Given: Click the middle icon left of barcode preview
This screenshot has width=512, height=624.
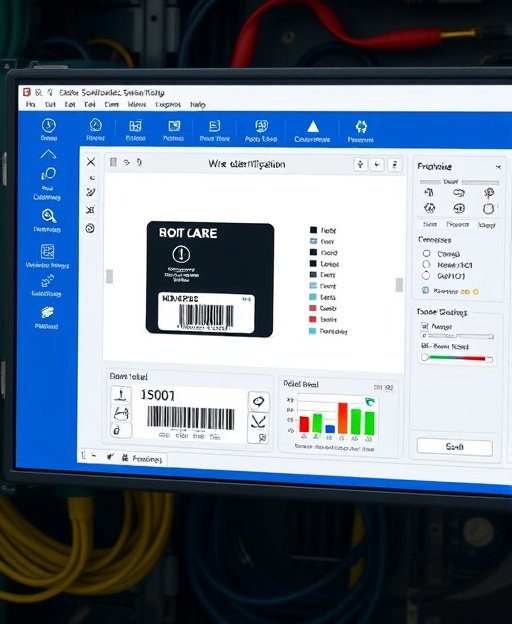Looking at the screenshot, I should (x=121, y=413).
